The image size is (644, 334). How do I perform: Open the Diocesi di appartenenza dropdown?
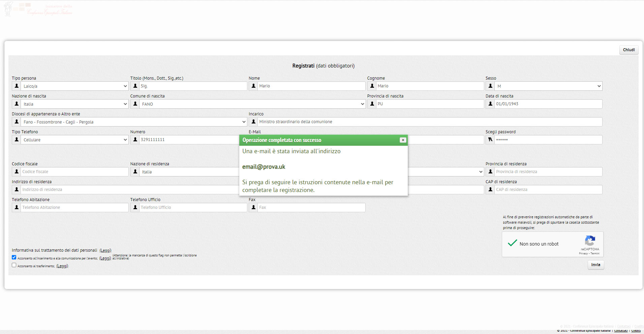click(x=134, y=122)
